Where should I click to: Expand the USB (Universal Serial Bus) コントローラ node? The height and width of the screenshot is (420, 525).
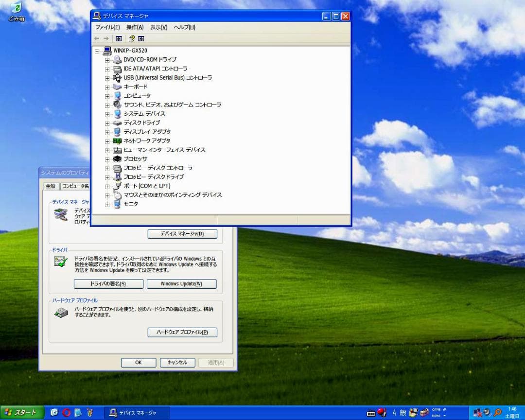(107, 78)
